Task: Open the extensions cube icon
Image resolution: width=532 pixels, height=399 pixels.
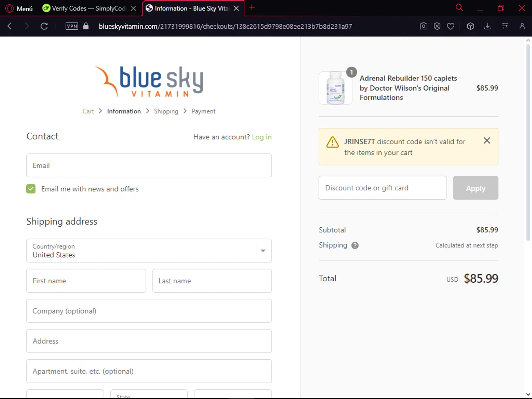Action: (471, 26)
